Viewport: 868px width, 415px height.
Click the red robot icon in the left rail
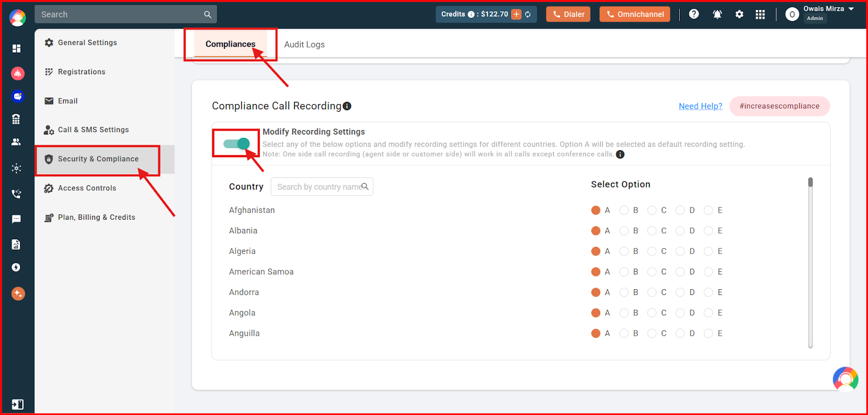pyautogui.click(x=18, y=73)
